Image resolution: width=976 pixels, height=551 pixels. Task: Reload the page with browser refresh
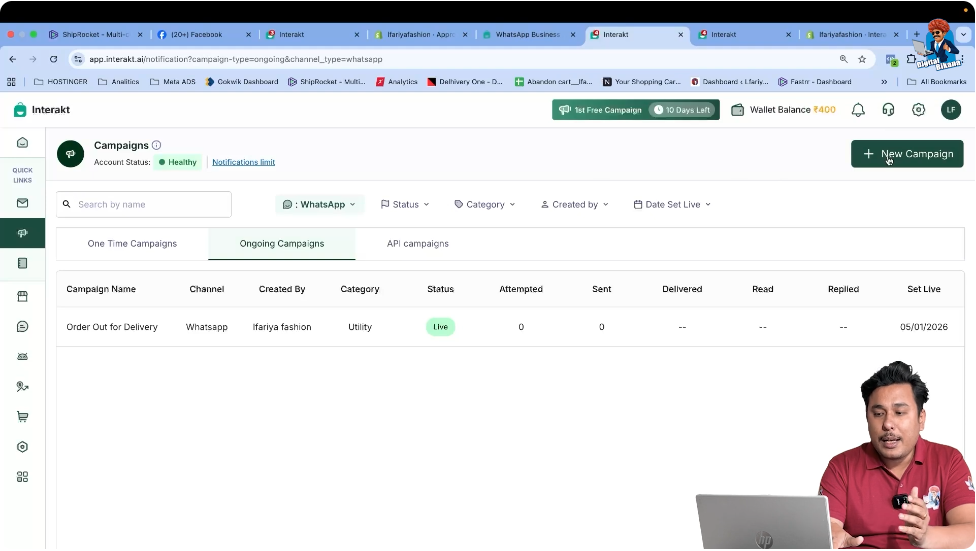(x=54, y=59)
